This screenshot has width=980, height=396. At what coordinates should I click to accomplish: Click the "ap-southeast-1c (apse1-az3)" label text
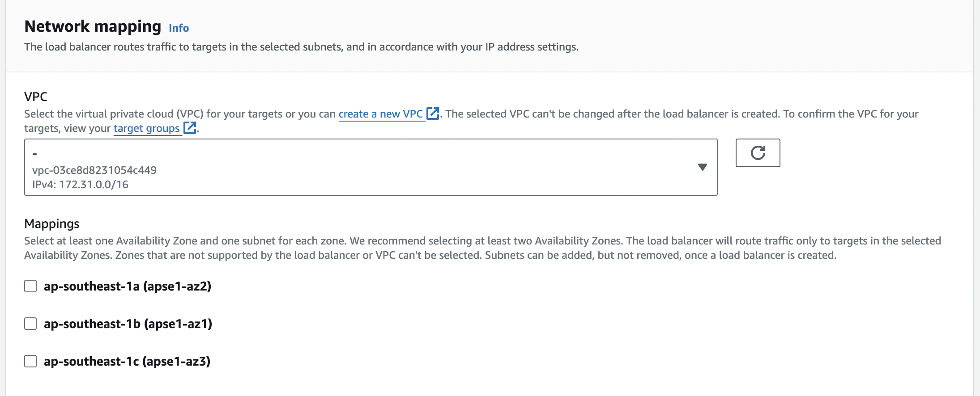click(x=127, y=361)
